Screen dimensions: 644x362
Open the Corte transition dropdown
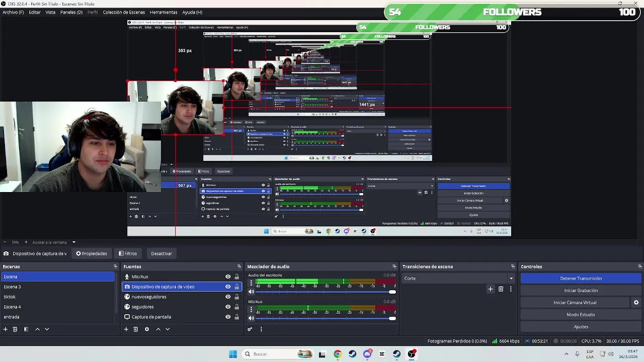[459, 279]
